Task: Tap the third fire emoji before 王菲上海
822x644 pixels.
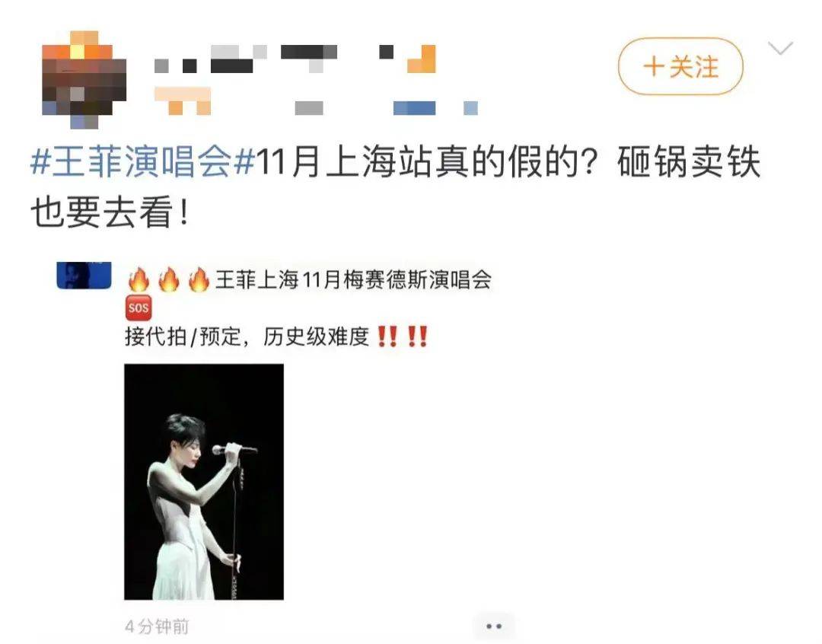Action: point(199,279)
